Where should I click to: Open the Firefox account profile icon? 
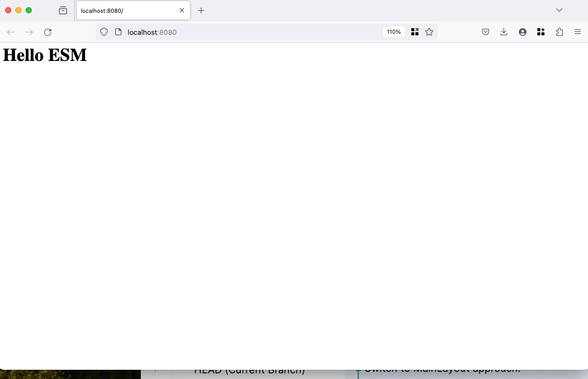click(522, 32)
